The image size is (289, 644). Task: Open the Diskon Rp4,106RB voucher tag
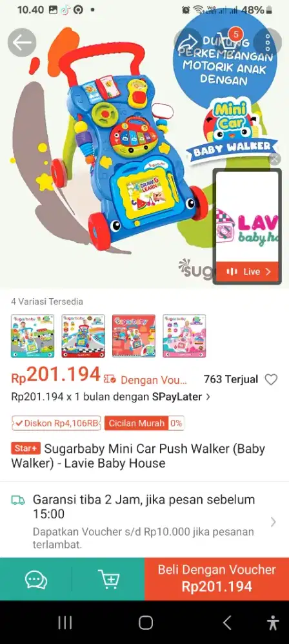point(56,423)
